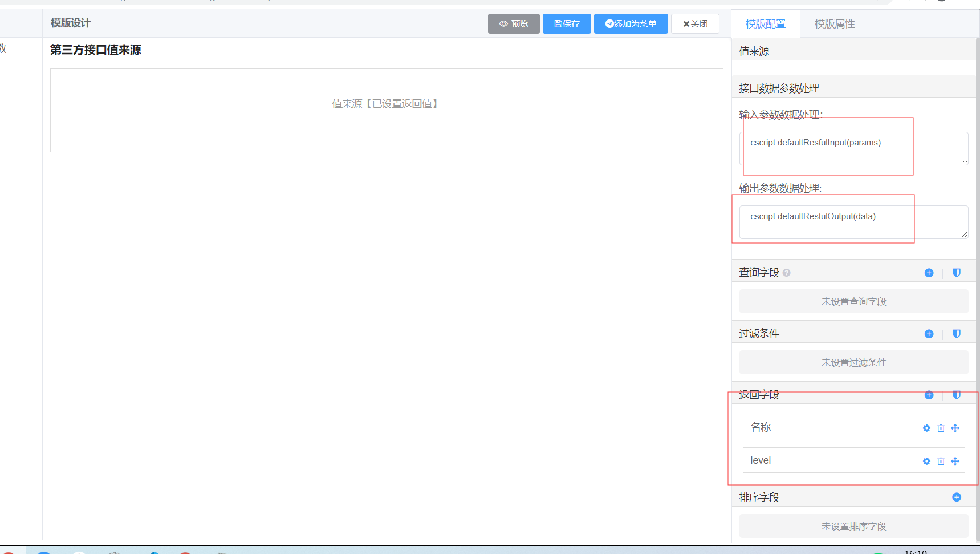
Task: Close the template designer with 关闭
Action: click(x=695, y=24)
